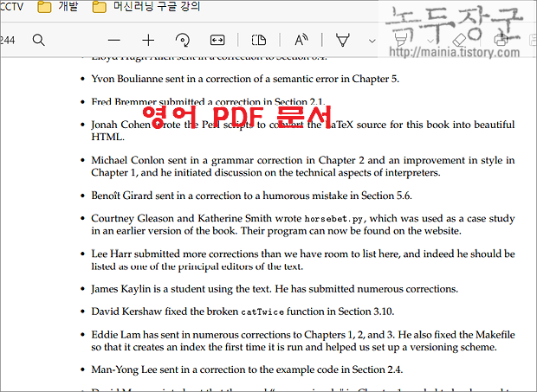Fit the PDF to width
The width and height of the screenshot is (537, 392).
217,41
